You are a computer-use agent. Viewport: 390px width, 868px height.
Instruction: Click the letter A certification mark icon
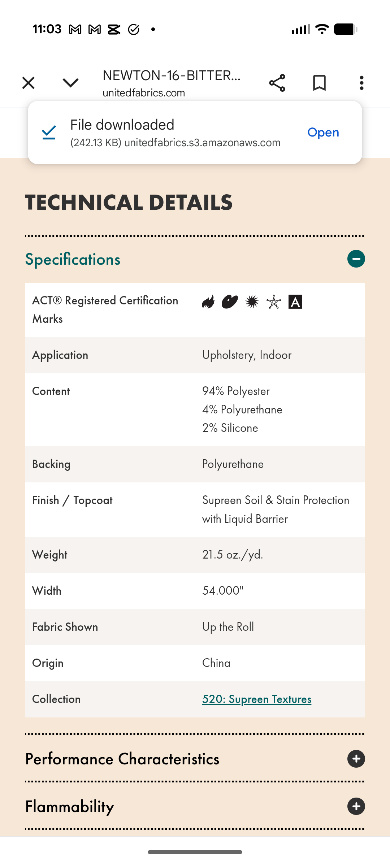(x=295, y=302)
